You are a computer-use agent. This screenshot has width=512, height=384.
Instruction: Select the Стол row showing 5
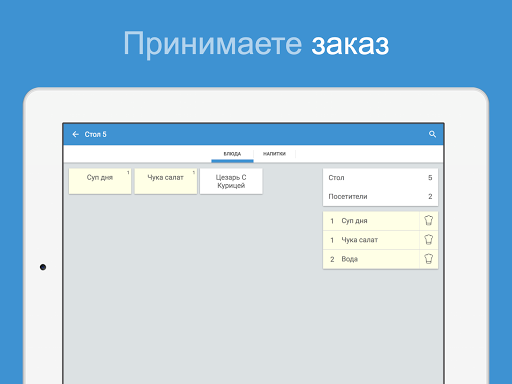(x=380, y=178)
